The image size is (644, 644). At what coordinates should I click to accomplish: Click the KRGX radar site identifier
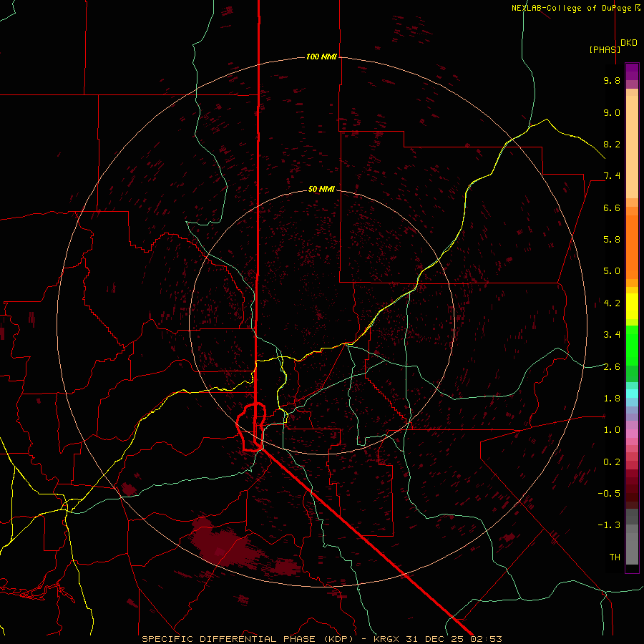pyautogui.click(x=386, y=639)
